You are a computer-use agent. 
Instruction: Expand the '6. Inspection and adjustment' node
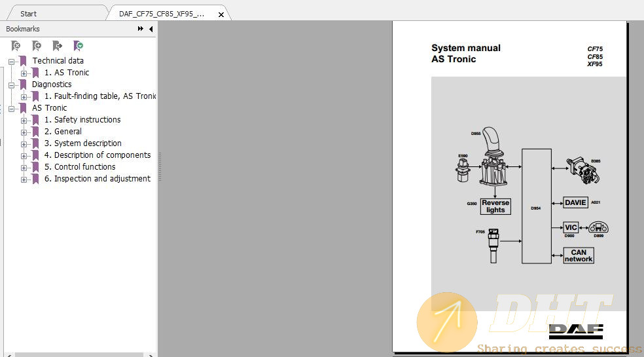[24, 179]
